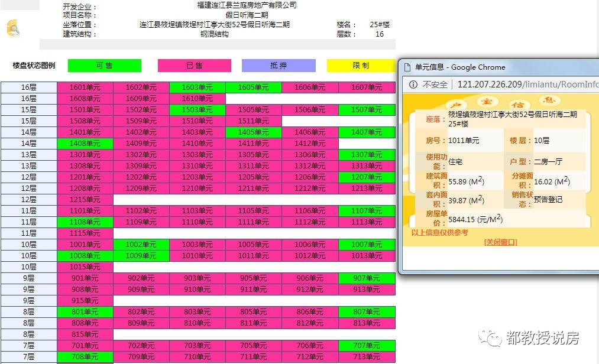The height and width of the screenshot is (364, 599).
Task: Select the green 1503单元 cell
Action: (195, 109)
